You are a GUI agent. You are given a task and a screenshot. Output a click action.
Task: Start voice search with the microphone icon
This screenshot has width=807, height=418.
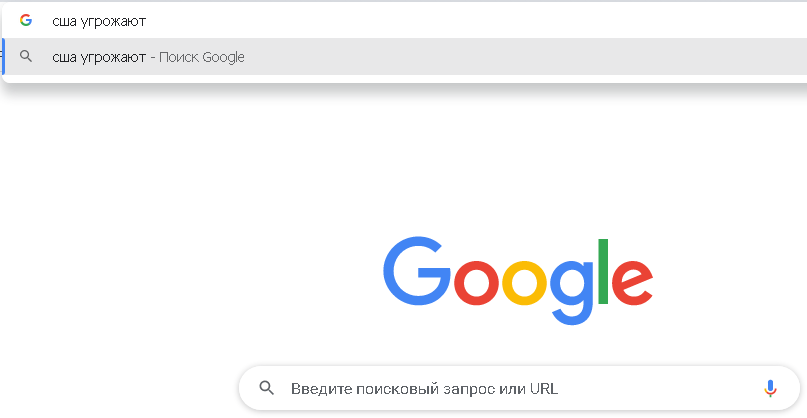[x=770, y=389]
